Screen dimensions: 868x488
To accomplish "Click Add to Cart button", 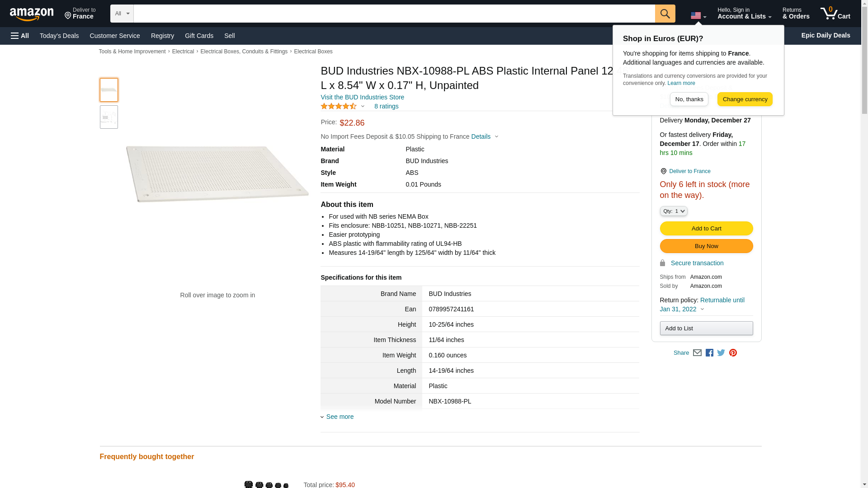I will 706,228.
